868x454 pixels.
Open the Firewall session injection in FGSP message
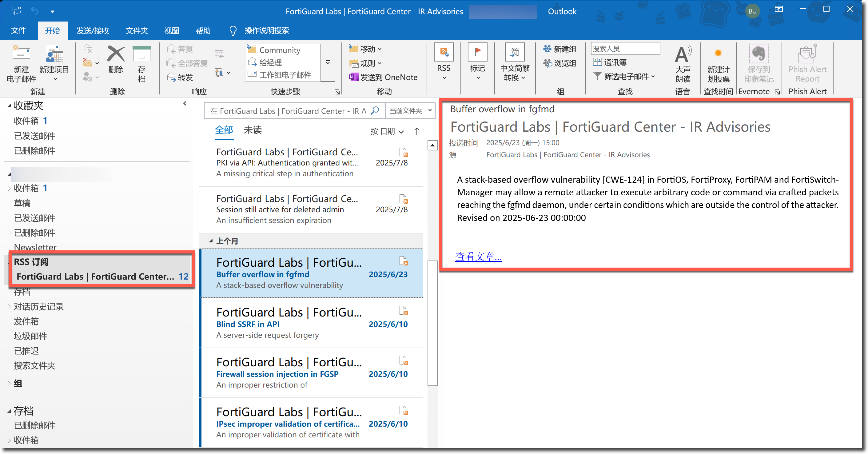point(311,373)
